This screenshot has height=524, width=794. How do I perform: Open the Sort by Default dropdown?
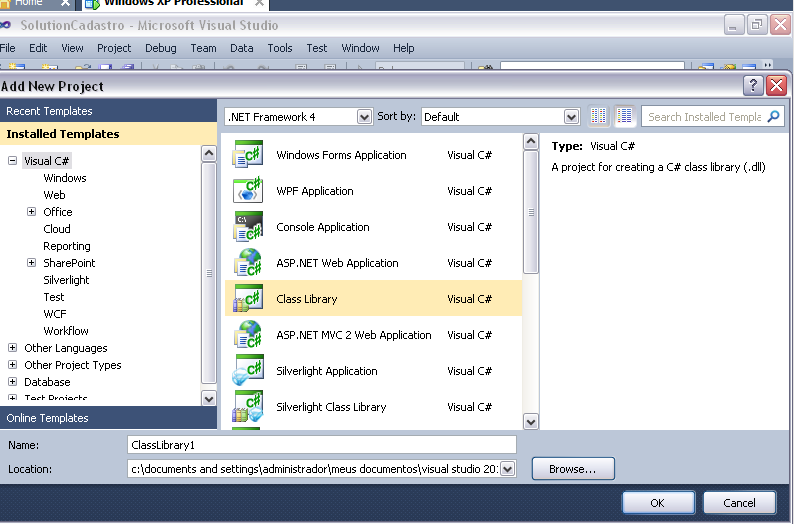(x=571, y=117)
